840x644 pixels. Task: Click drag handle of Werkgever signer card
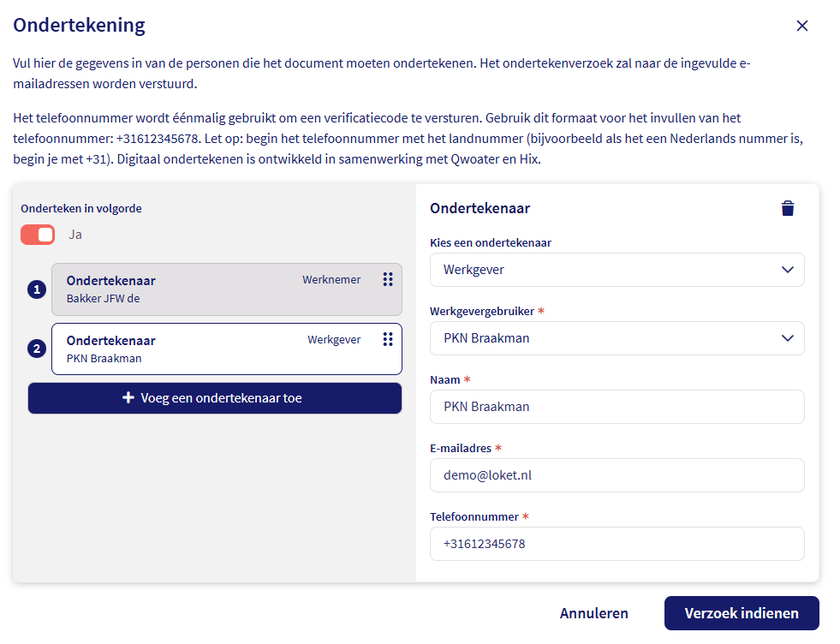388,339
